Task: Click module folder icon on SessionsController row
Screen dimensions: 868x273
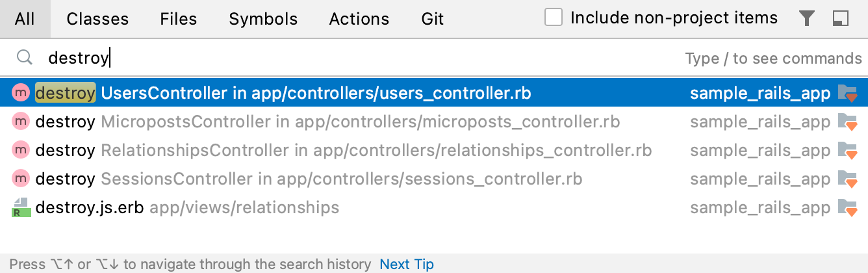Action: (848, 179)
